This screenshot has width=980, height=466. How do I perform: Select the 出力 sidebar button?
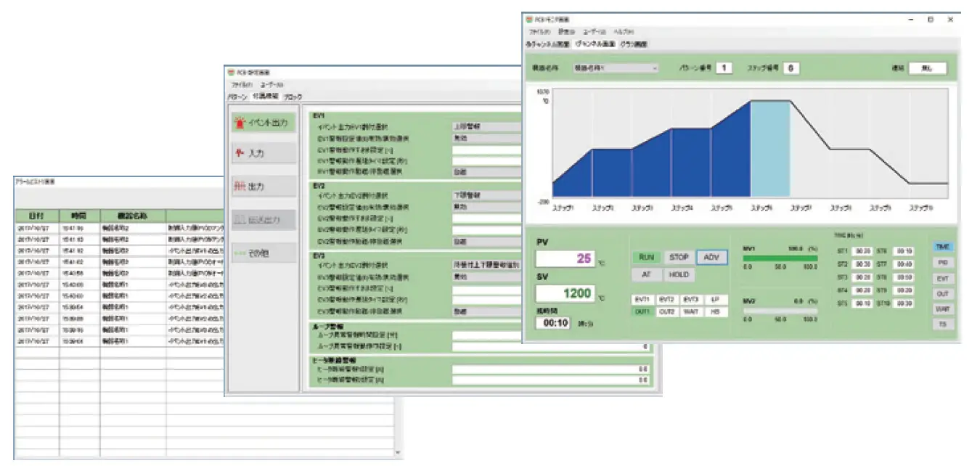coord(263,187)
